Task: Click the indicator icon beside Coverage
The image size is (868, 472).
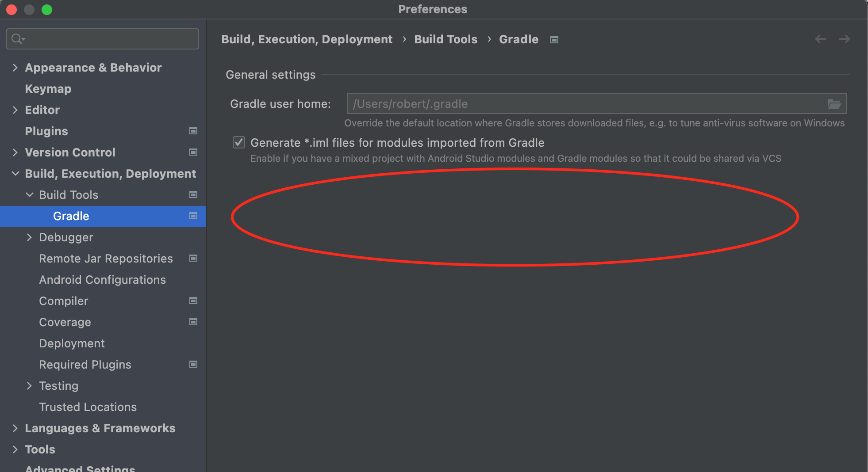Action: tap(193, 322)
